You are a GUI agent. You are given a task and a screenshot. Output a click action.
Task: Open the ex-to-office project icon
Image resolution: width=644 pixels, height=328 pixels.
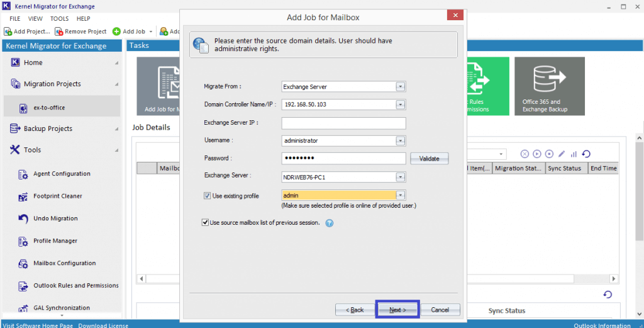23,108
